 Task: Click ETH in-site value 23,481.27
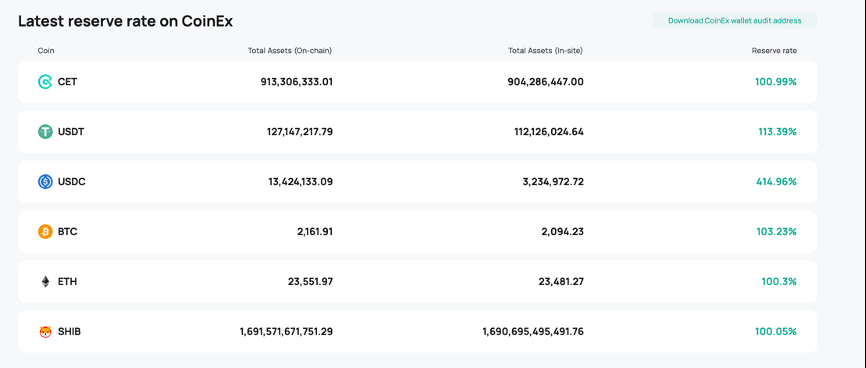[x=561, y=281]
